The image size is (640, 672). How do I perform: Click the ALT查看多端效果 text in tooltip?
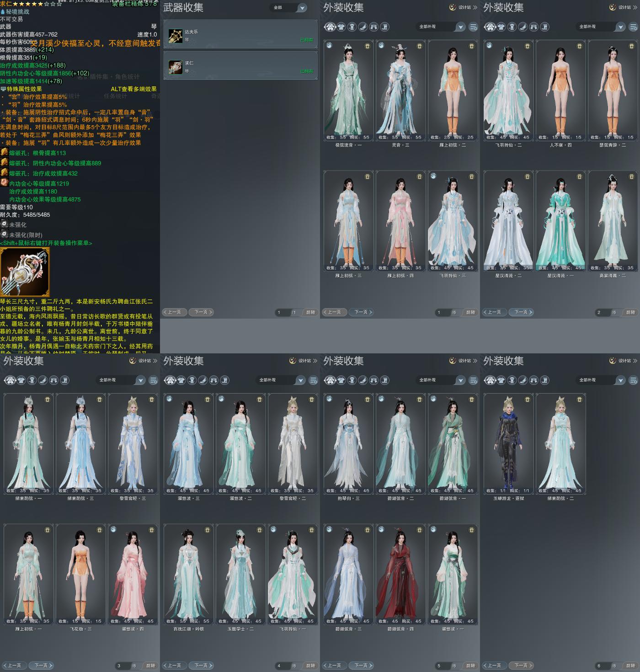click(133, 89)
